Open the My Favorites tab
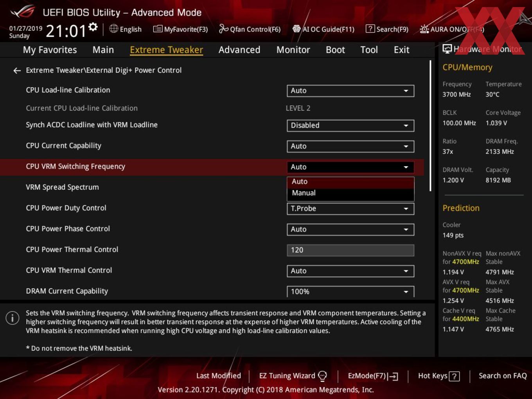The width and height of the screenshot is (532, 399). pos(50,50)
